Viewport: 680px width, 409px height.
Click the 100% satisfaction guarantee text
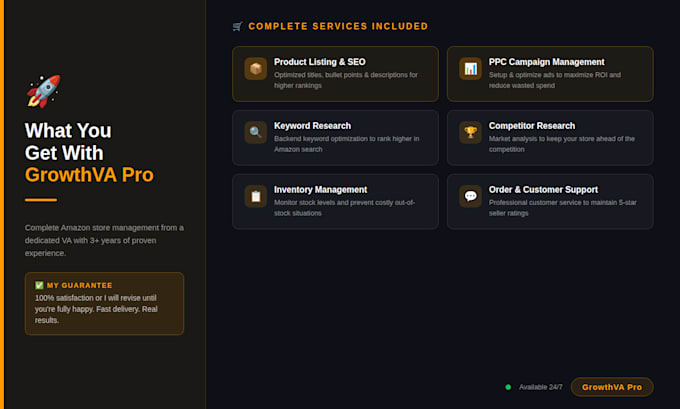click(x=96, y=309)
